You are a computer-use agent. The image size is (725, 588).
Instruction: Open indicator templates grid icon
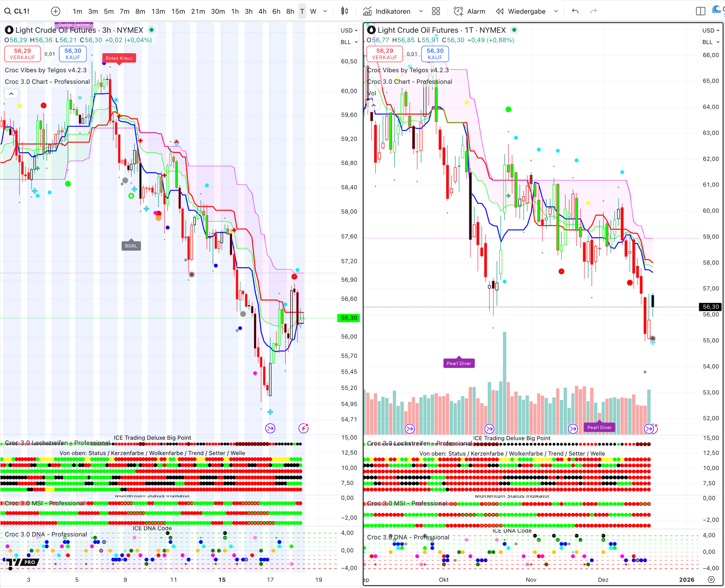tap(436, 11)
